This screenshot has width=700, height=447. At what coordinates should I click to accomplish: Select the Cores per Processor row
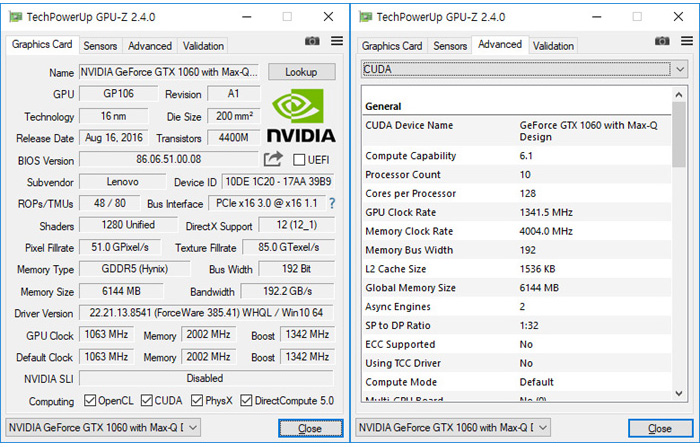[x=517, y=193]
